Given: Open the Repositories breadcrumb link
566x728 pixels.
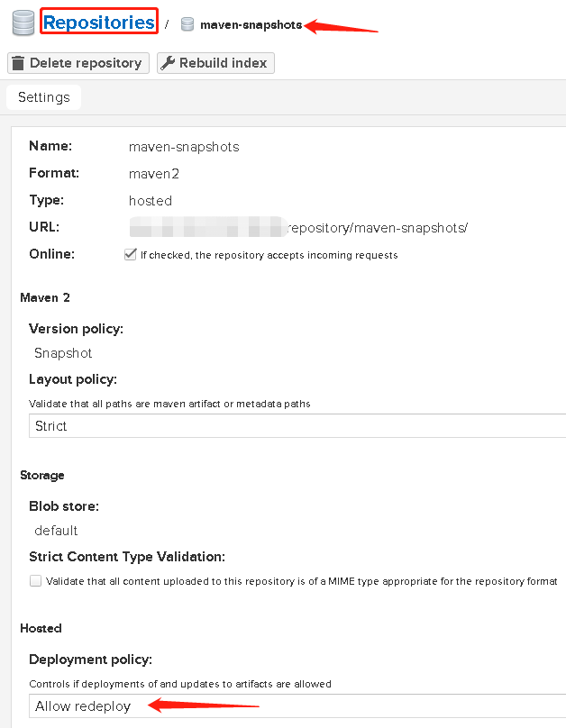Looking at the screenshot, I should click(x=99, y=23).
